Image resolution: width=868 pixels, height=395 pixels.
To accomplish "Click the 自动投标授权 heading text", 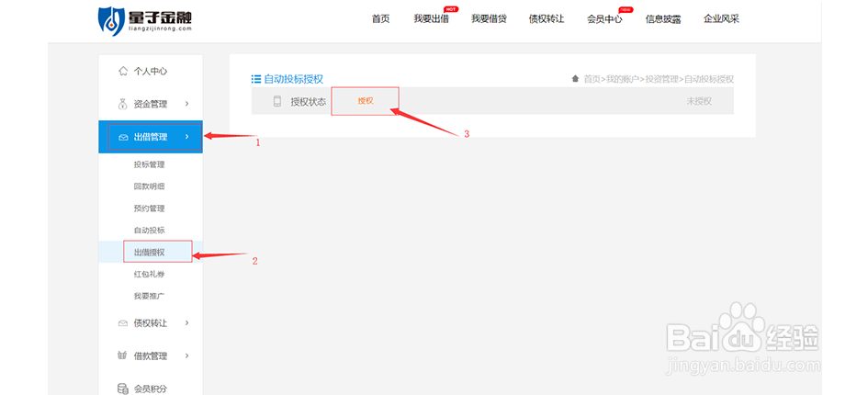I will [x=293, y=79].
